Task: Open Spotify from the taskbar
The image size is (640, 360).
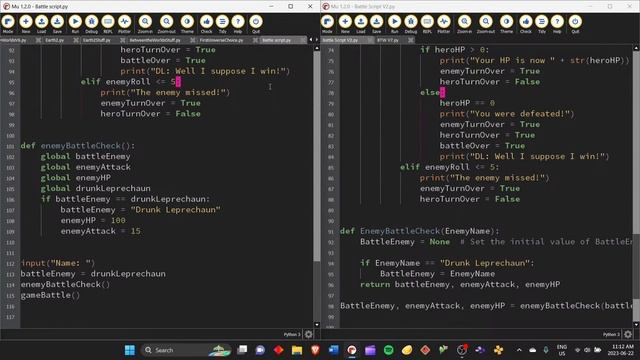Action: [389, 350]
